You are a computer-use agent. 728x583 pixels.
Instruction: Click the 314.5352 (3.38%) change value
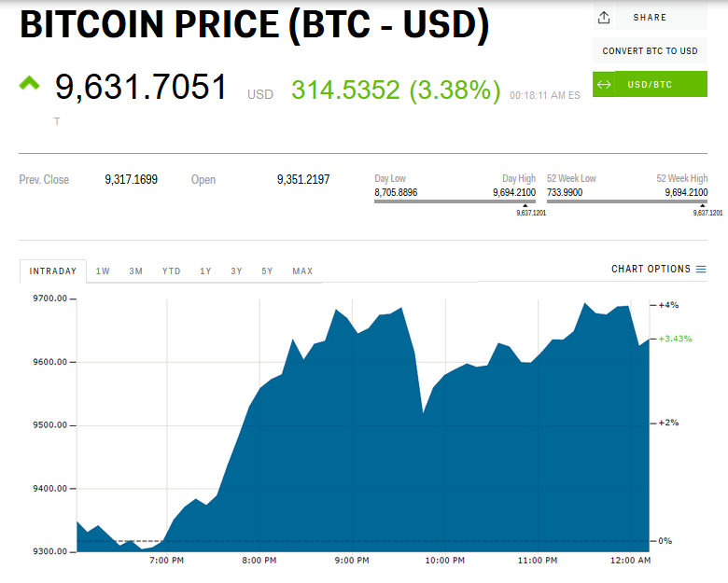click(x=396, y=90)
